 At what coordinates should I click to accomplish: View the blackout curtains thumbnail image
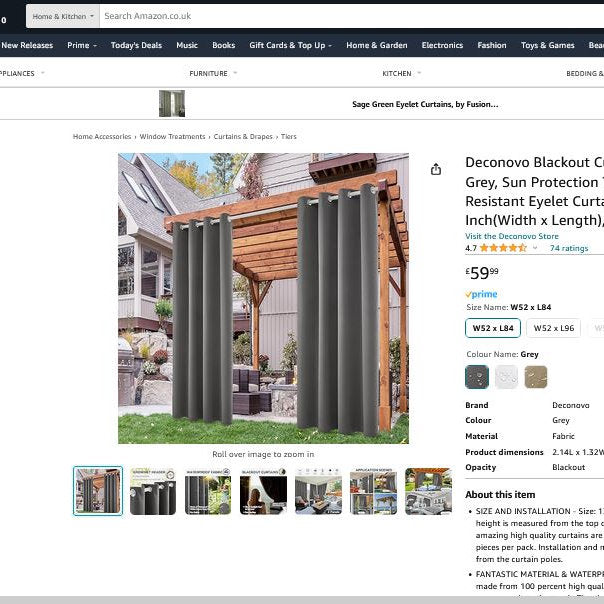click(x=263, y=491)
